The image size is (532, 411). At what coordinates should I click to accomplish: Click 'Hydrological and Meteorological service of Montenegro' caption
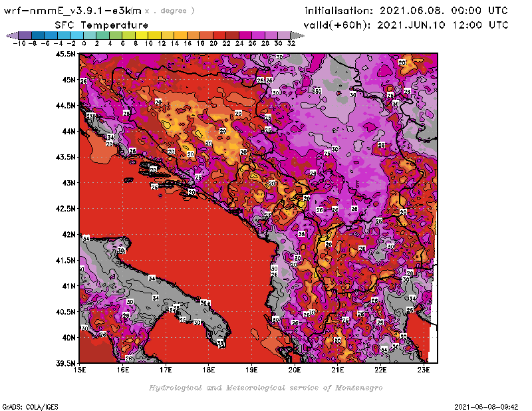pos(265,388)
